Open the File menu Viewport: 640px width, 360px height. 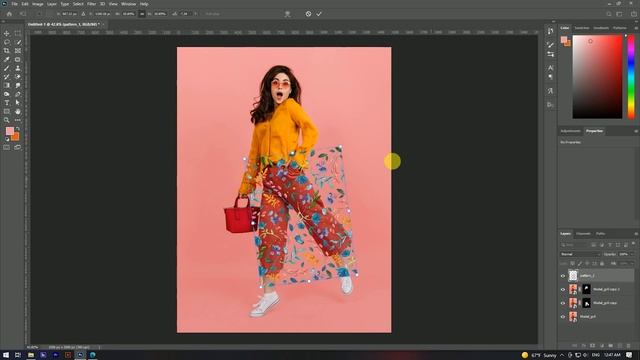pyautogui.click(x=14, y=4)
